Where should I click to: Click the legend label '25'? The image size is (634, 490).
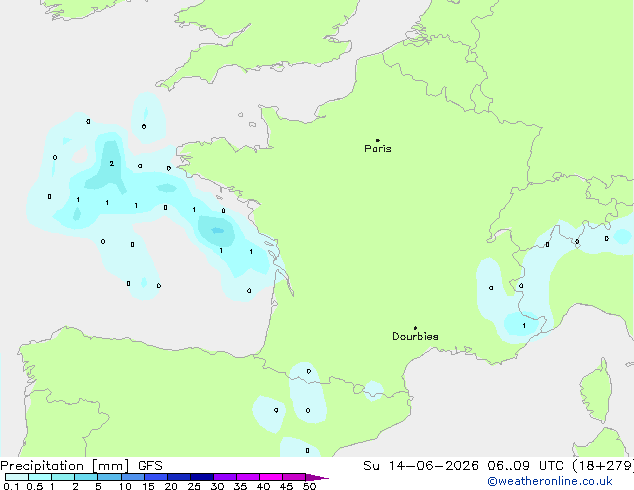[194, 486]
